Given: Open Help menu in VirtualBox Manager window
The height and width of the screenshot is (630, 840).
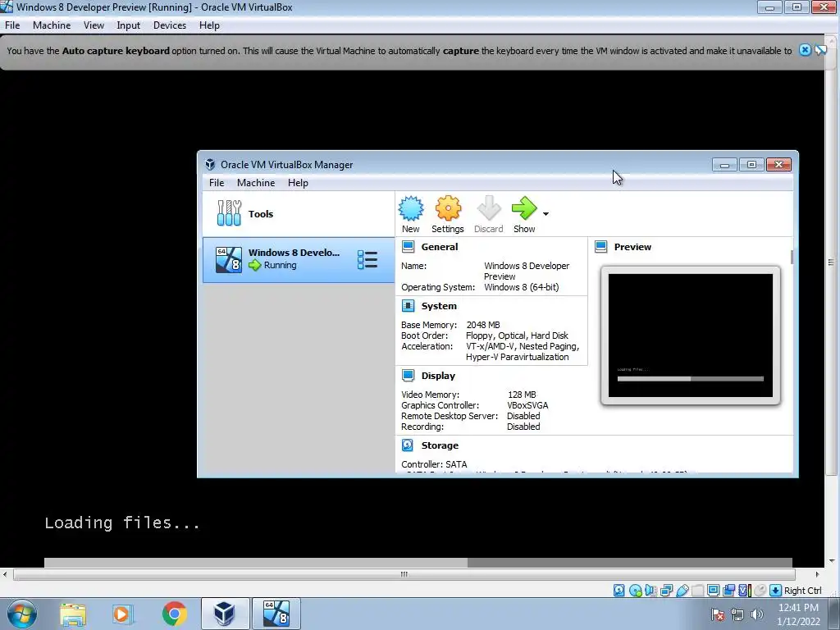Looking at the screenshot, I should [x=298, y=183].
